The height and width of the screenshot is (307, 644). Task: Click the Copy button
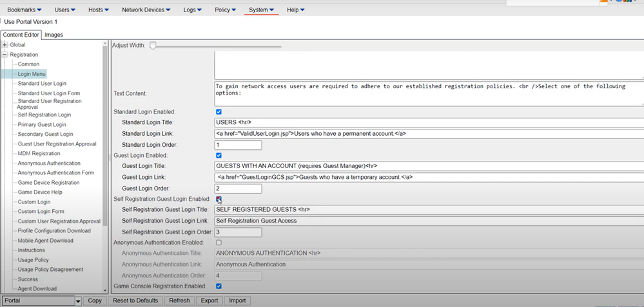click(x=95, y=301)
